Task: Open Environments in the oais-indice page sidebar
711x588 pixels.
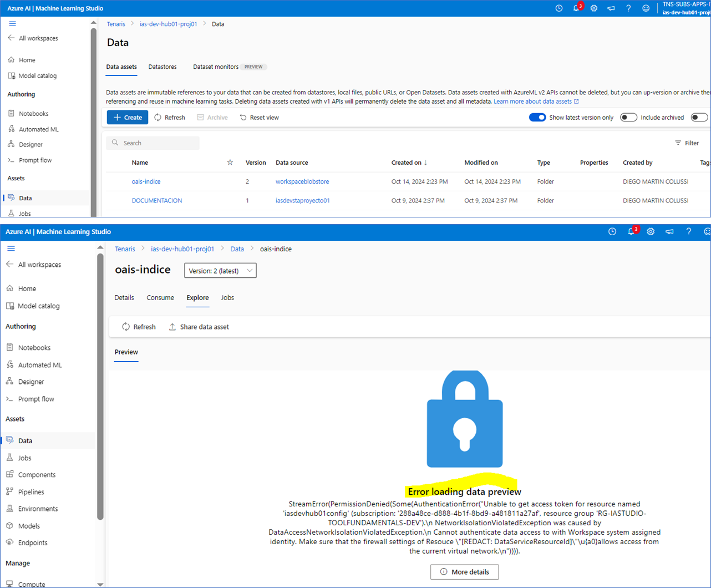Action: [x=38, y=509]
